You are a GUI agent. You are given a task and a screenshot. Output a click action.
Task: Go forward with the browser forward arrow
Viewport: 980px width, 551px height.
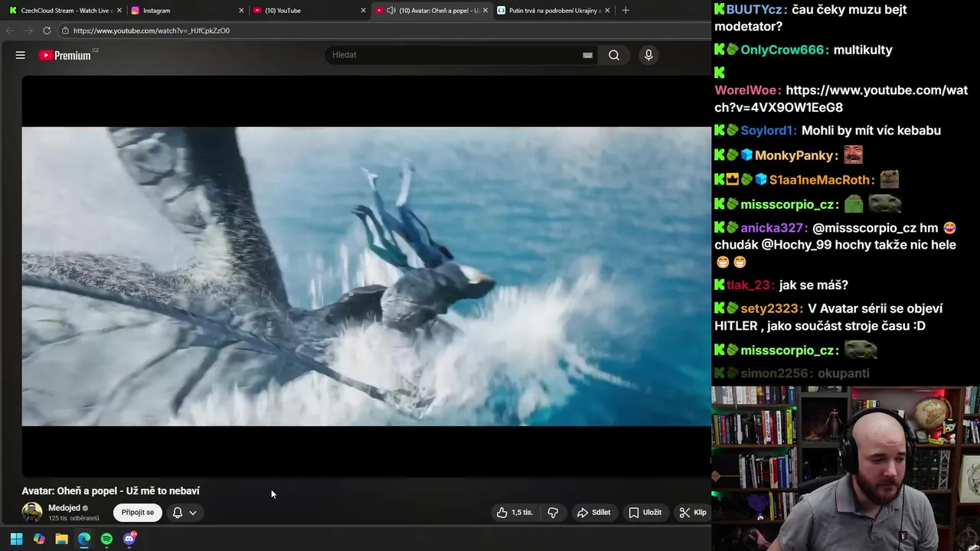28,31
